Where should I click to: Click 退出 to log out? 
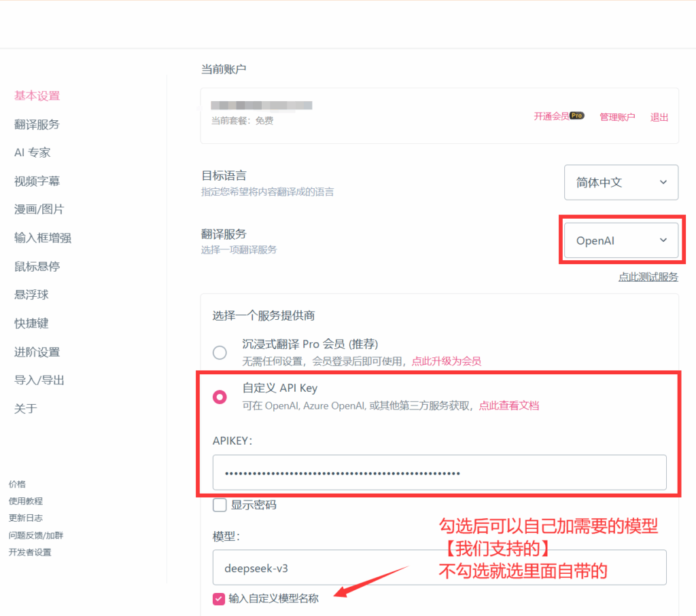[x=659, y=117]
